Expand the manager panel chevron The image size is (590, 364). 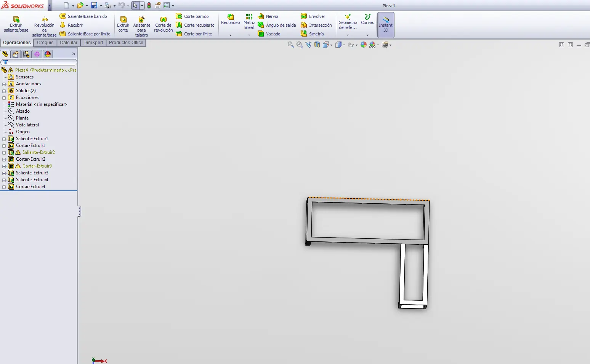pos(74,54)
